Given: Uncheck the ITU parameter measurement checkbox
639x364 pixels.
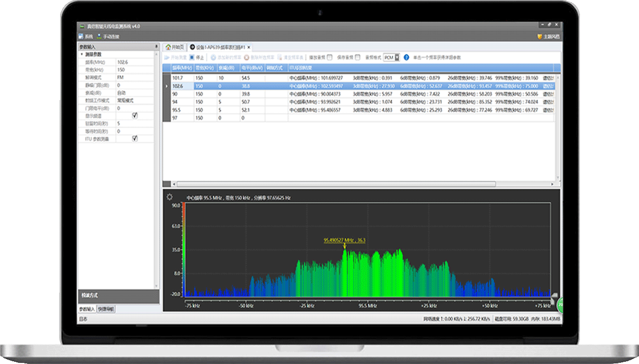Looking at the screenshot, I should (135, 138).
